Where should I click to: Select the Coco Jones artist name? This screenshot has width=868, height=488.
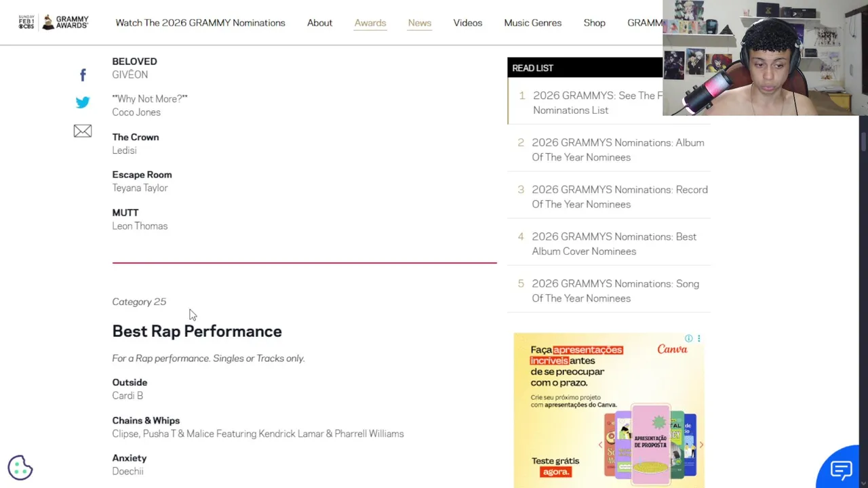(136, 113)
